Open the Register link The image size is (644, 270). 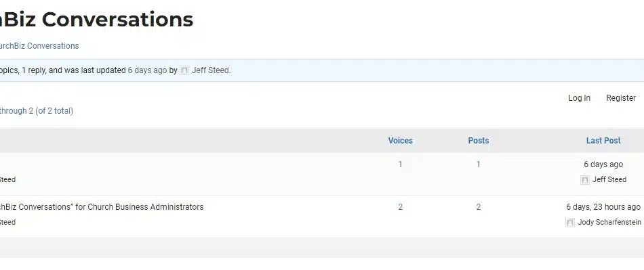click(621, 98)
